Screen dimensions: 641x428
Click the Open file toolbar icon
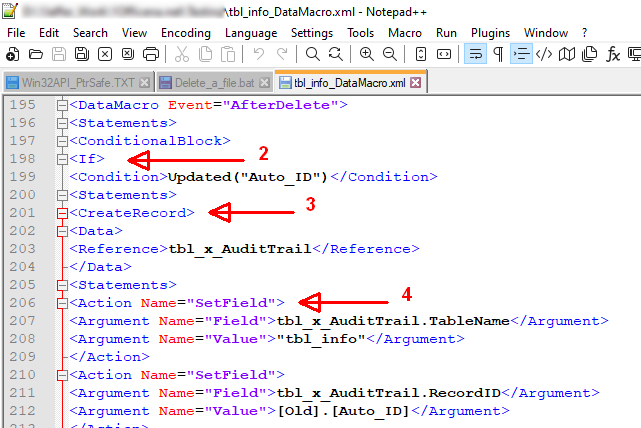pos(35,54)
